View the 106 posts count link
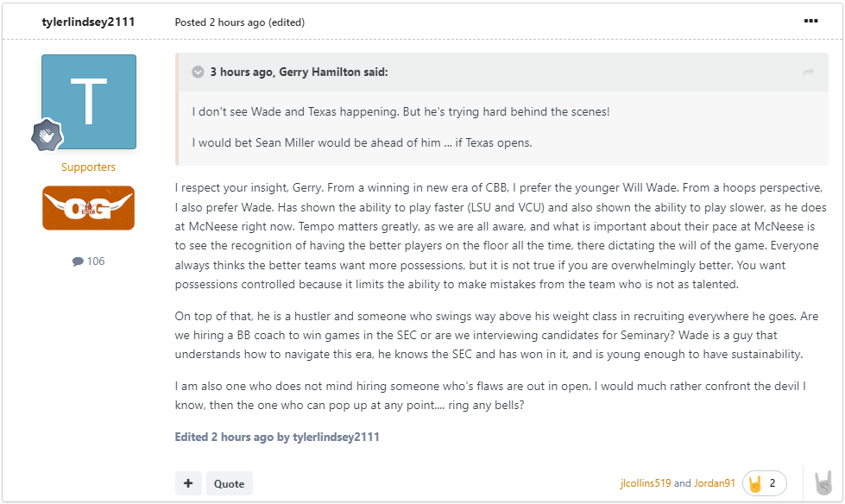845x504 pixels. click(x=88, y=261)
